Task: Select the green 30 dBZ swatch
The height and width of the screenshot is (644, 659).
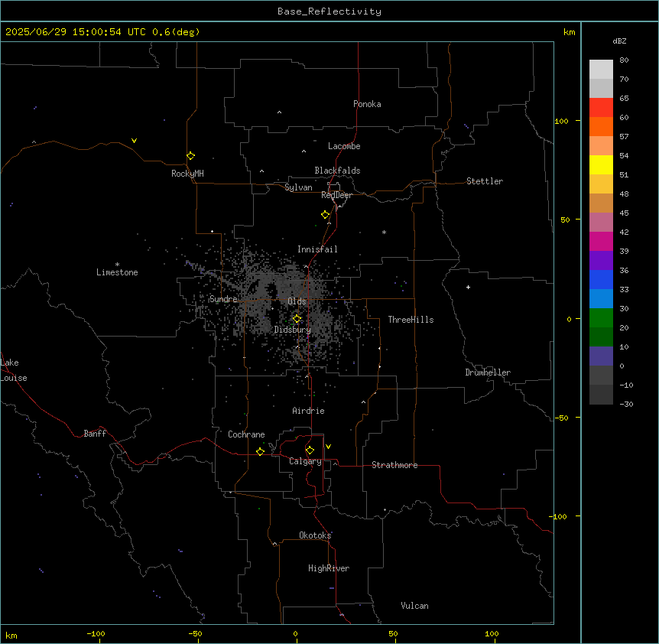Action: (601, 318)
